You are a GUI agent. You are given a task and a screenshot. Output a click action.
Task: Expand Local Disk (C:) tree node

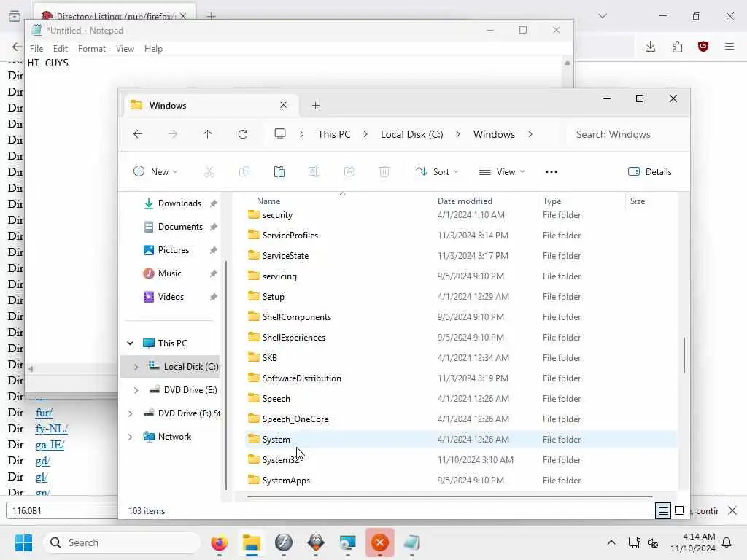(136, 367)
